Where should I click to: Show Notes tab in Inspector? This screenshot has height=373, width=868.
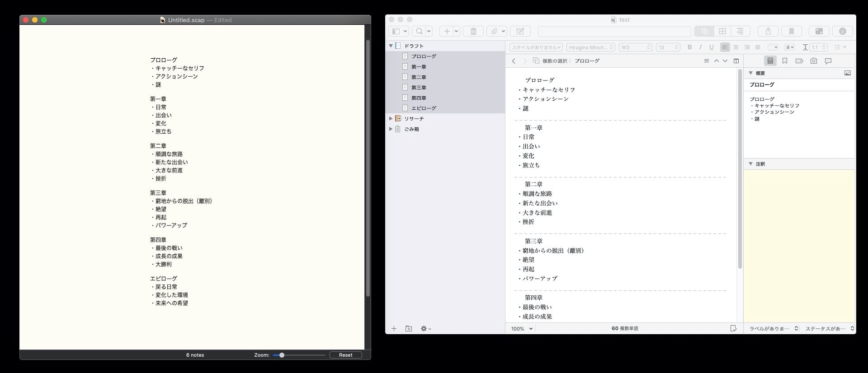pyautogui.click(x=770, y=61)
